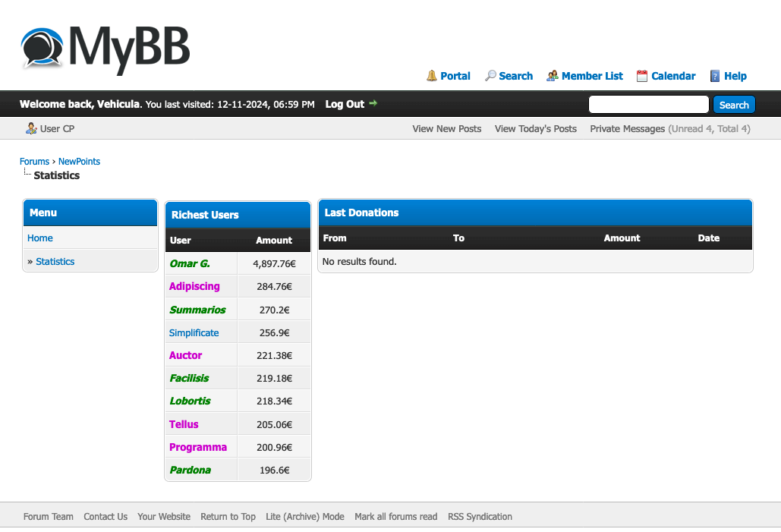Open Private Messages inbox

(627, 128)
